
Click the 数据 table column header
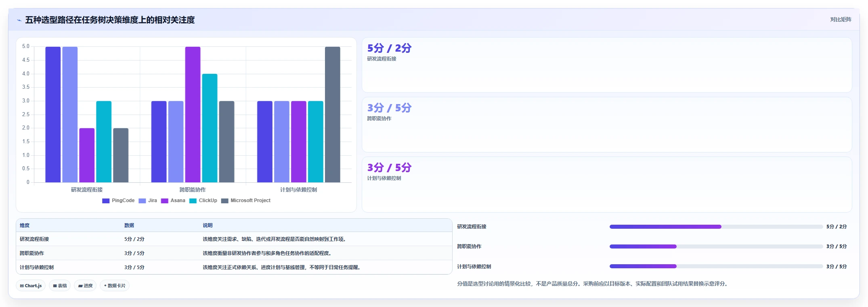[129, 226]
